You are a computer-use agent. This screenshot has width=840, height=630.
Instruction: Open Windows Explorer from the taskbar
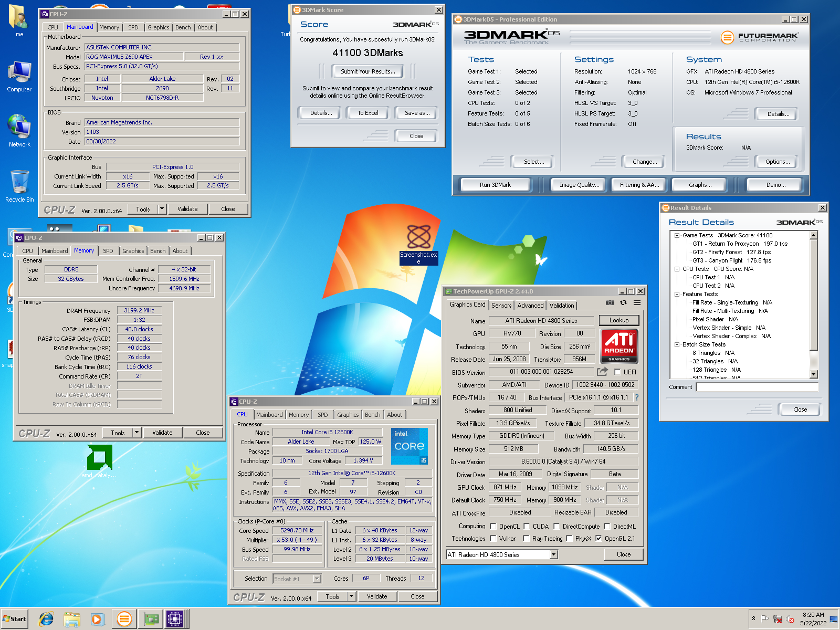[72, 619]
